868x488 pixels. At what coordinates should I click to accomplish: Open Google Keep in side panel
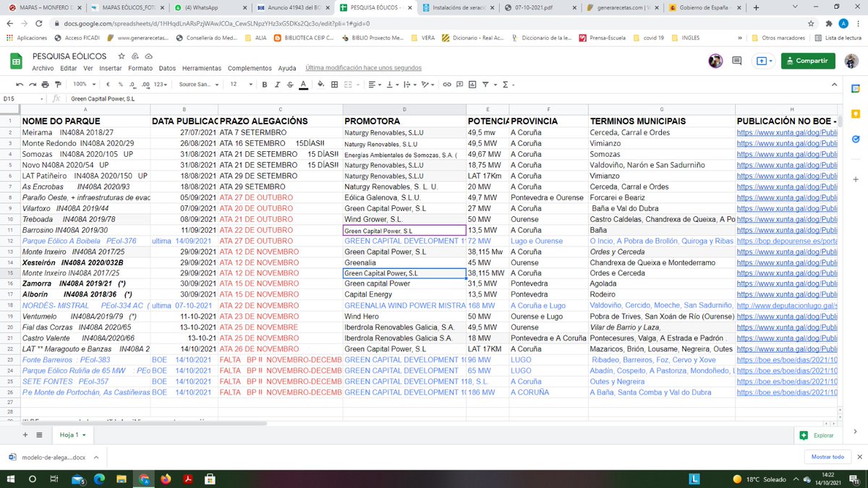point(855,114)
